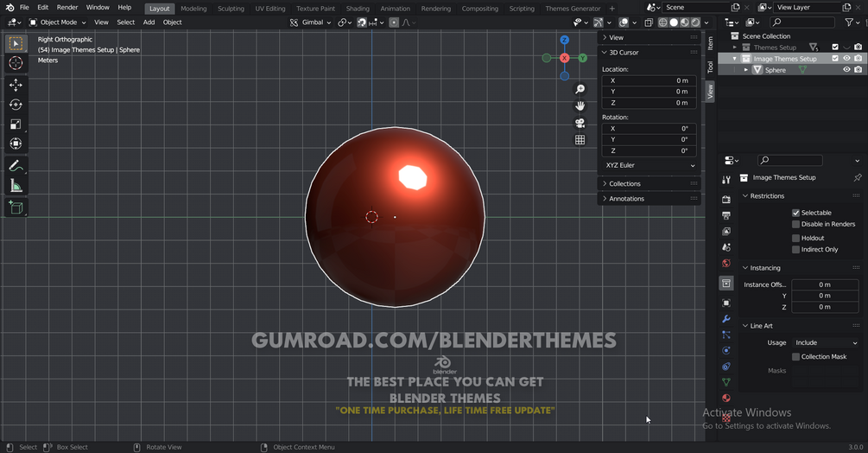Open the View Layer properties tab icon
The width and height of the screenshot is (868, 453).
pos(726,231)
